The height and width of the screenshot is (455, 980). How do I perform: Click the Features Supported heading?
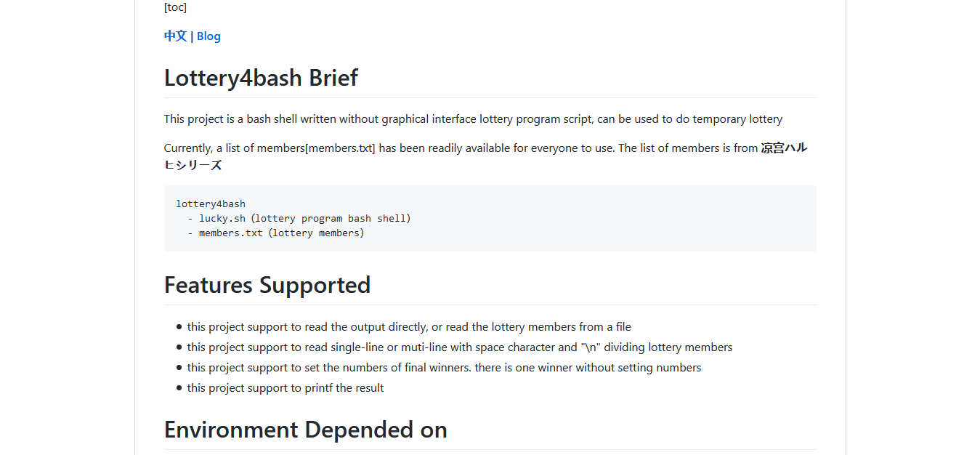point(267,285)
